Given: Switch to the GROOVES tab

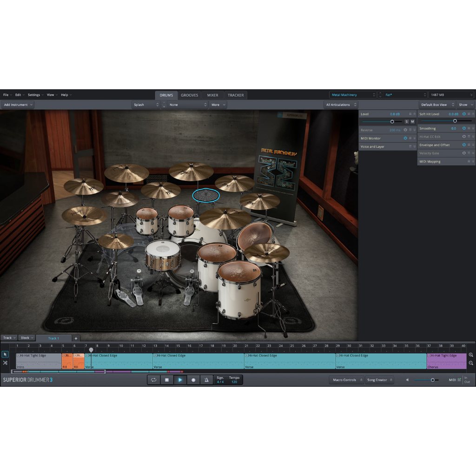Looking at the screenshot, I should (190, 95).
